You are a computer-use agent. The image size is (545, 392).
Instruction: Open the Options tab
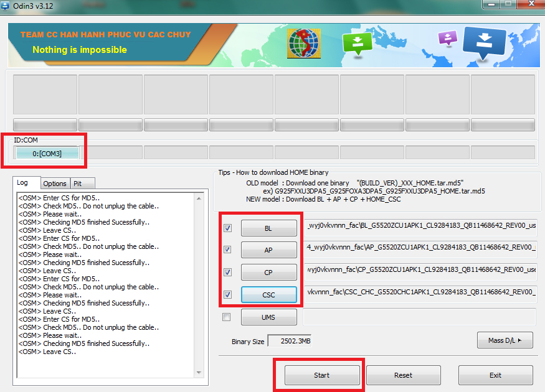pyautogui.click(x=55, y=184)
